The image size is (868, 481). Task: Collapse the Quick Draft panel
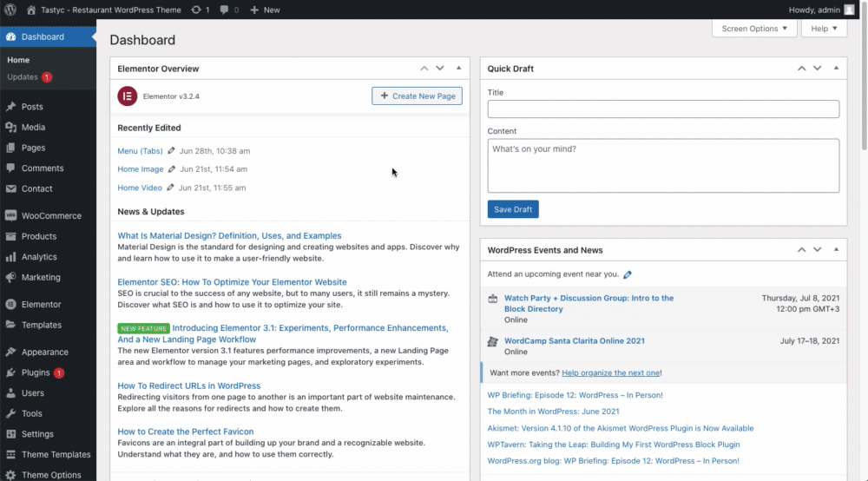836,68
